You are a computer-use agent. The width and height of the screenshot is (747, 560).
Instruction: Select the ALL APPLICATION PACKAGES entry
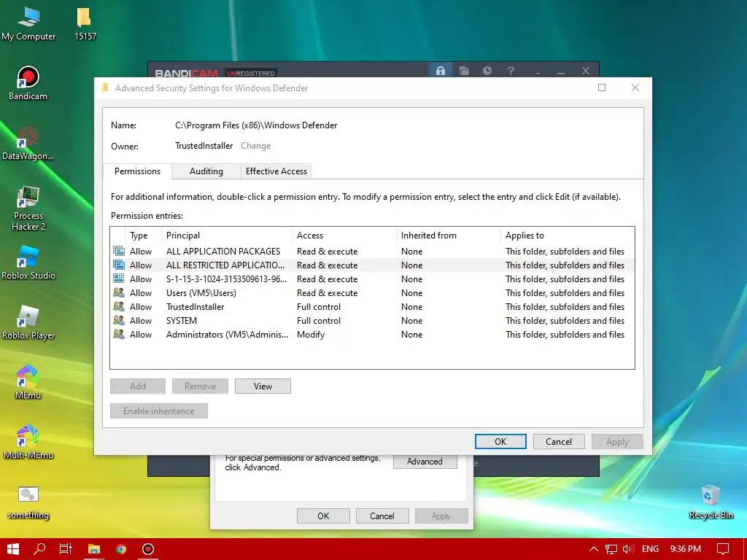pyautogui.click(x=373, y=251)
